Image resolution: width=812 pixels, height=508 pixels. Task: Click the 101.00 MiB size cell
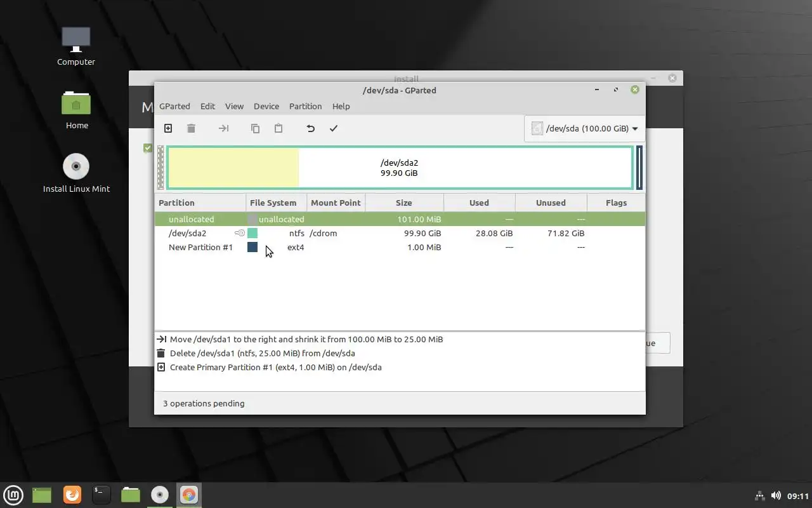(419, 219)
